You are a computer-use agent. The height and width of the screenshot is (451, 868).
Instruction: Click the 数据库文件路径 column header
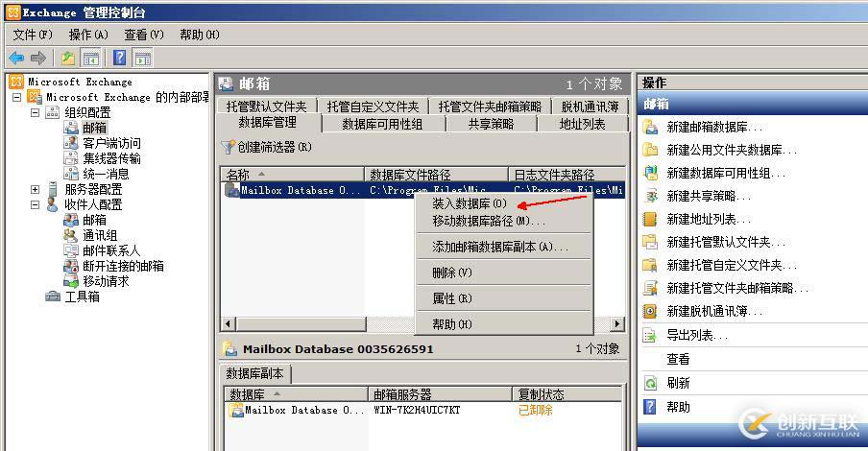click(436, 175)
